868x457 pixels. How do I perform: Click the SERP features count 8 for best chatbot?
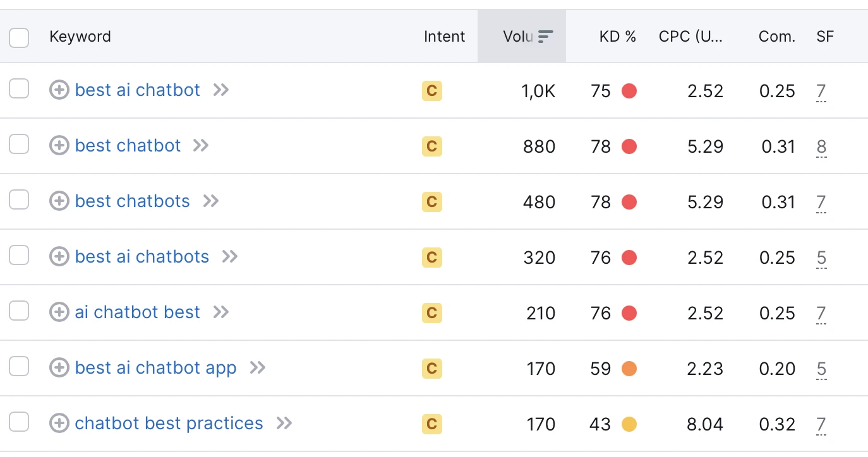821,146
